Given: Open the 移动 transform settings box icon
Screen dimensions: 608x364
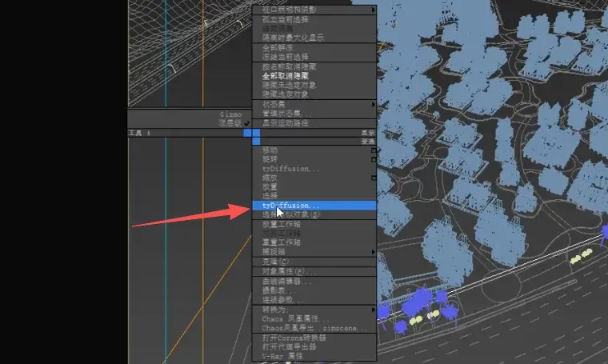Looking at the screenshot, I should tap(374, 150).
